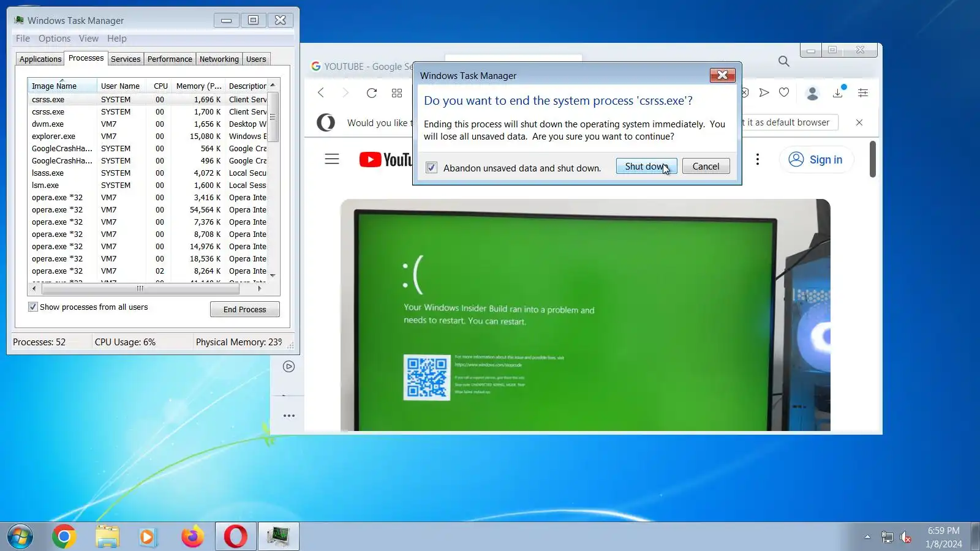Click YouTube's Sign in button
The height and width of the screenshot is (551, 980).
(816, 160)
